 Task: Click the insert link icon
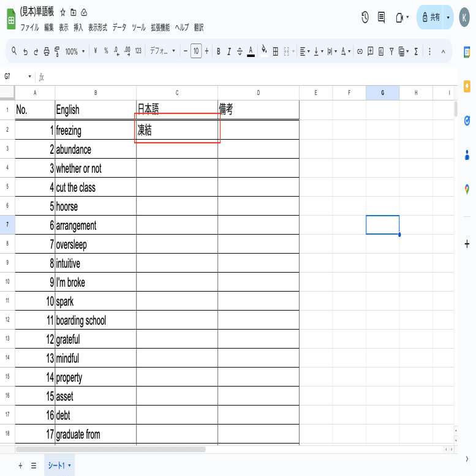(x=360, y=51)
